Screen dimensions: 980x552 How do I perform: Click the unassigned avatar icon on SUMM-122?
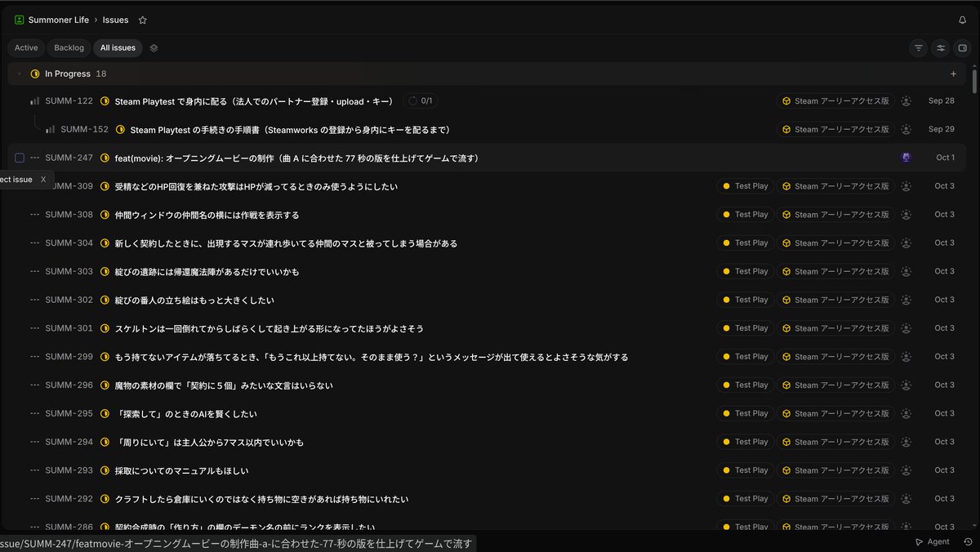906,101
